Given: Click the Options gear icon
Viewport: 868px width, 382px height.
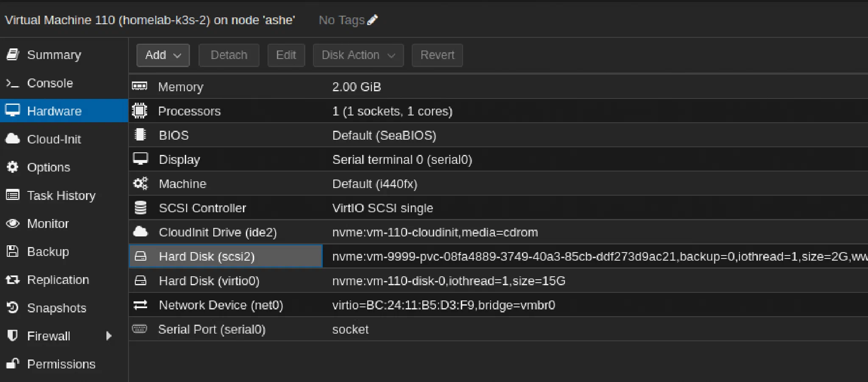Looking at the screenshot, I should pyautogui.click(x=13, y=167).
